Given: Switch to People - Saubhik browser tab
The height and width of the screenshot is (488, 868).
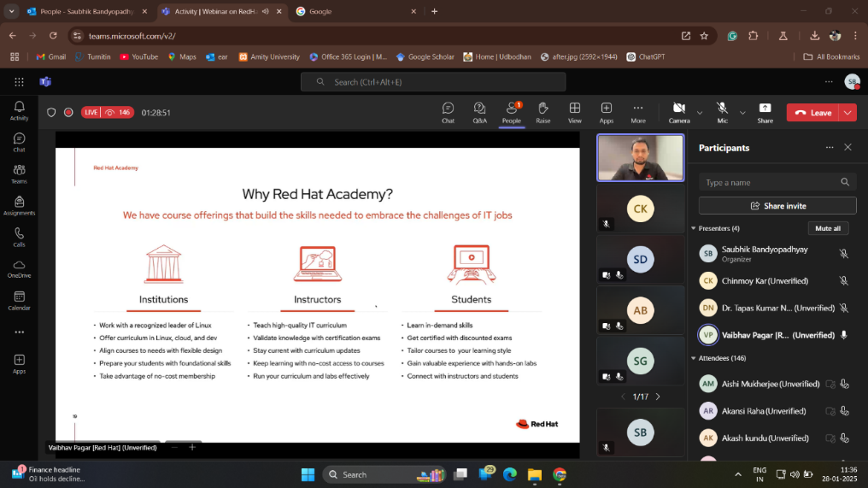Looking at the screenshot, I should click(87, 11).
